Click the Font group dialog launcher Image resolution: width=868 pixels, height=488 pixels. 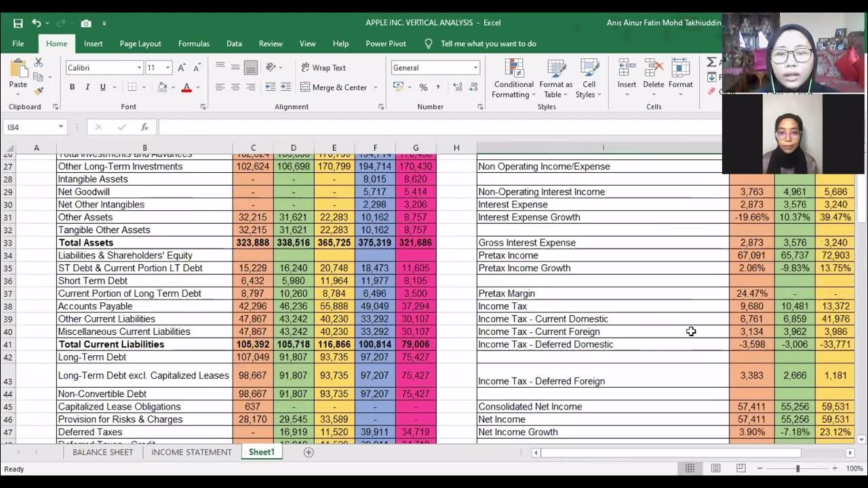point(203,107)
